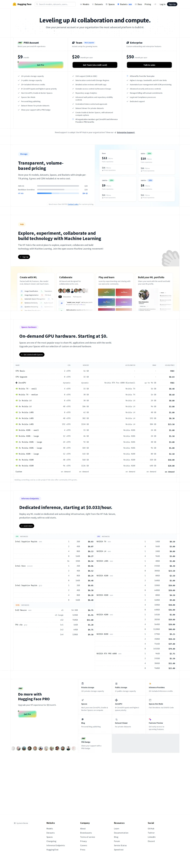Click the ZeroGPU hardware row icon

16,383
